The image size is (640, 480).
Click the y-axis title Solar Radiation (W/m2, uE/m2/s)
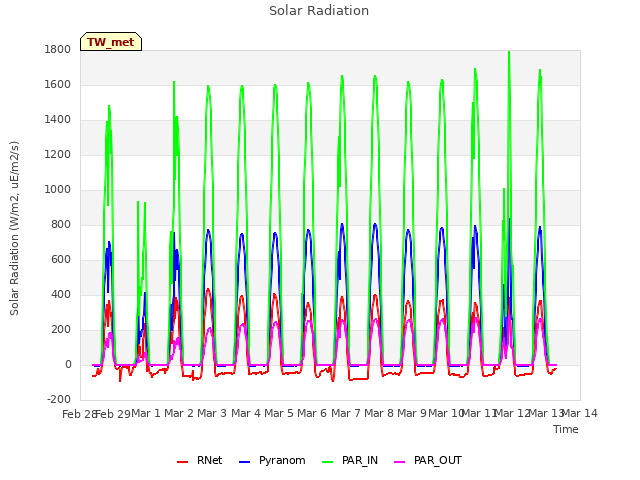pos(14,228)
